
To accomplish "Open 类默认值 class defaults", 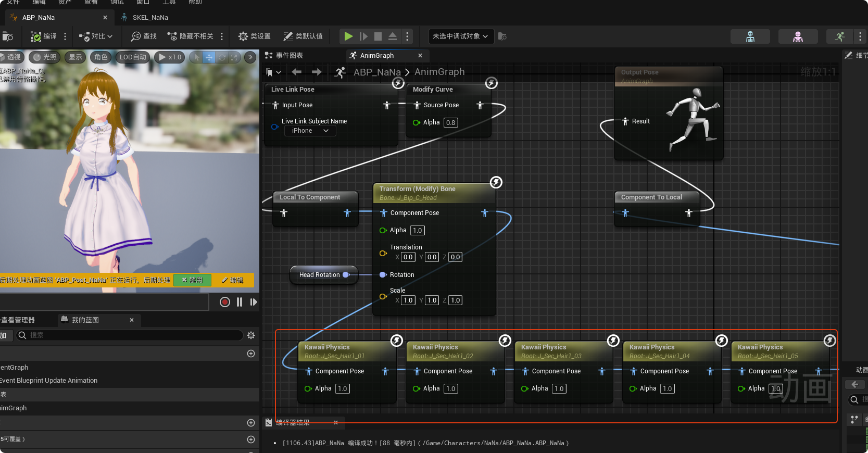I will point(303,36).
